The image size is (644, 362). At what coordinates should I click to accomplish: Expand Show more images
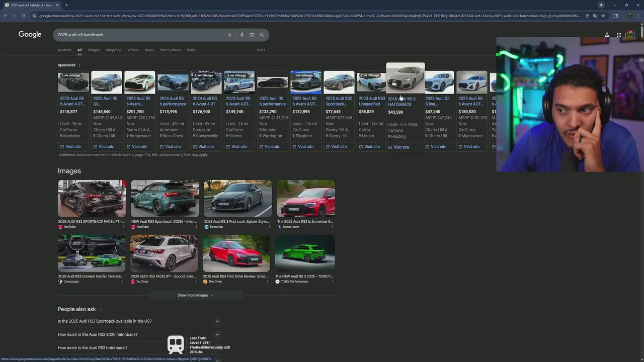(196, 295)
